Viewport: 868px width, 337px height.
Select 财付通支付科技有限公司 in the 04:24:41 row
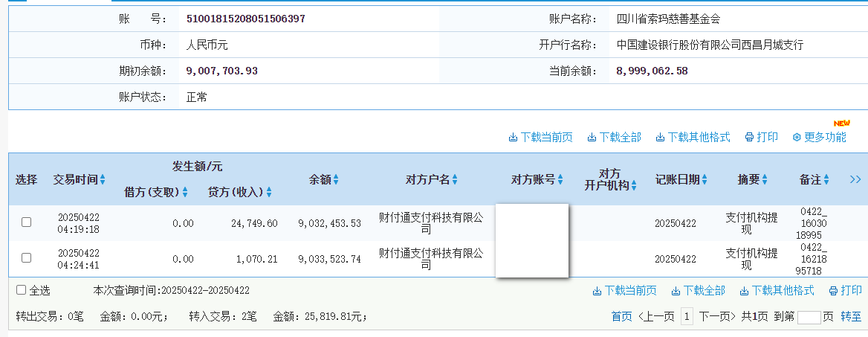[x=431, y=259]
